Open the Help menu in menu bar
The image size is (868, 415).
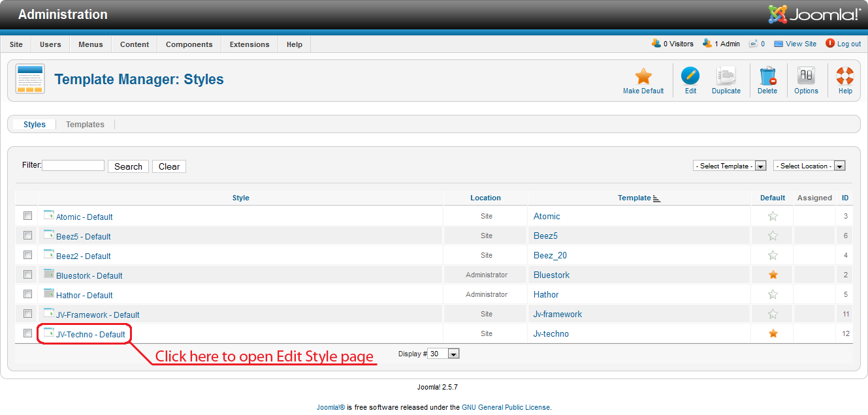[x=295, y=44]
